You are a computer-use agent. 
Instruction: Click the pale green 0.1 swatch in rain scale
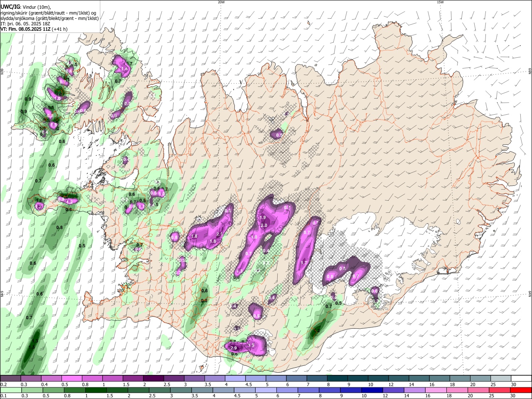pyautogui.click(x=10, y=390)
